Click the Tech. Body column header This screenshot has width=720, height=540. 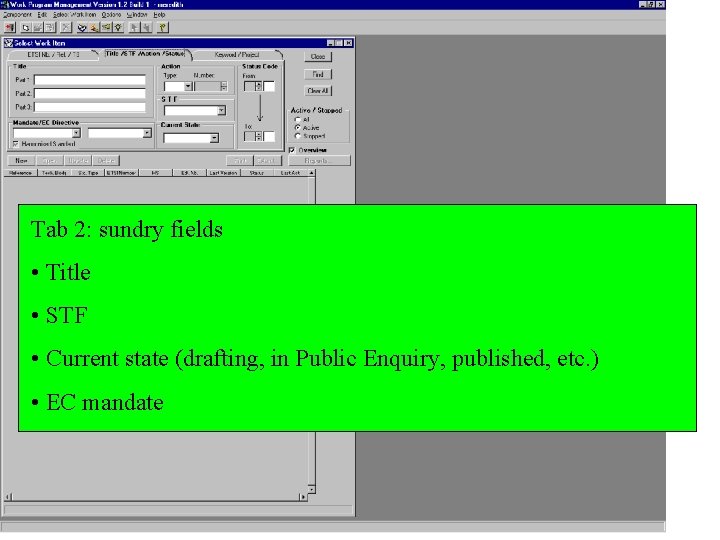(54, 173)
